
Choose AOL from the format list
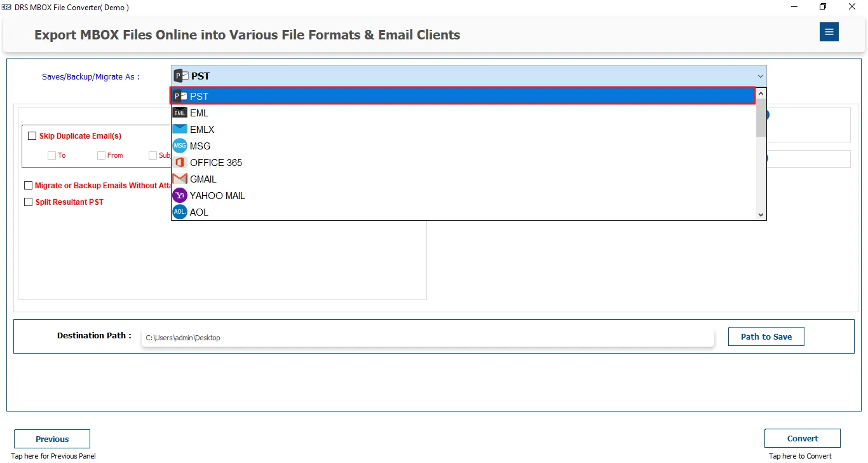[x=463, y=212]
